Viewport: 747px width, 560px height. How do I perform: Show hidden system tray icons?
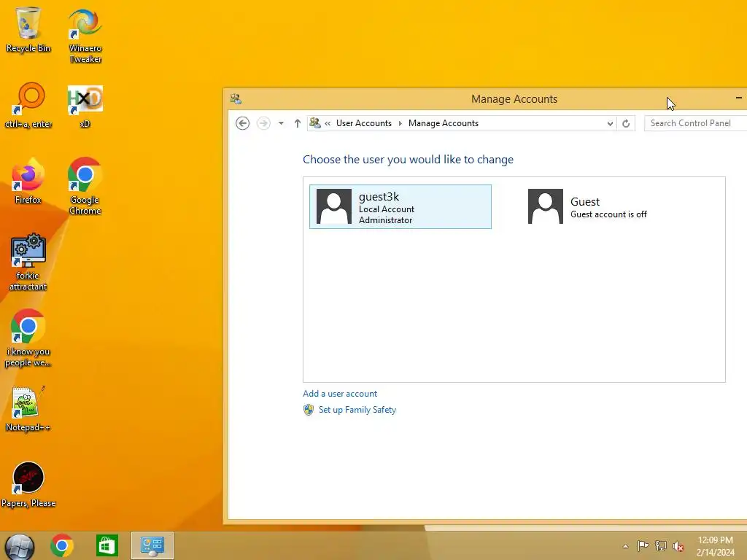coord(625,546)
